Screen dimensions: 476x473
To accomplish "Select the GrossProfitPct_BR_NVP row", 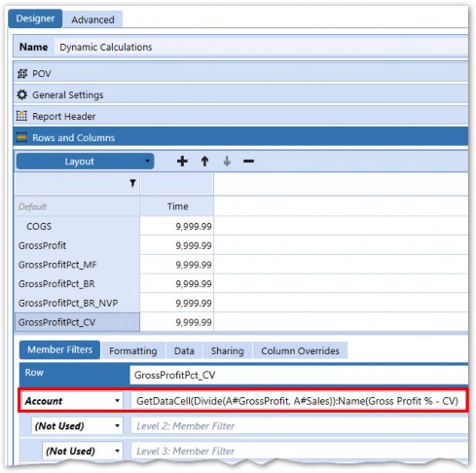I will (x=77, y=303).
